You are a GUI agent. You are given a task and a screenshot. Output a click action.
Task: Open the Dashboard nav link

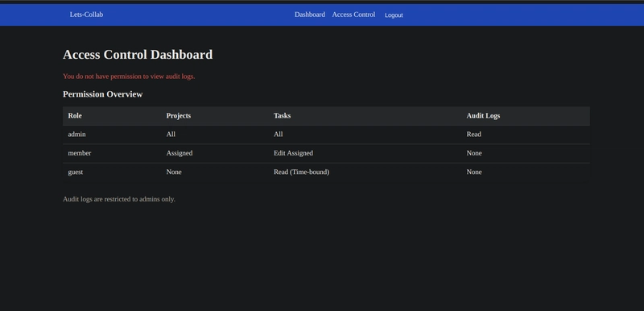310,15
